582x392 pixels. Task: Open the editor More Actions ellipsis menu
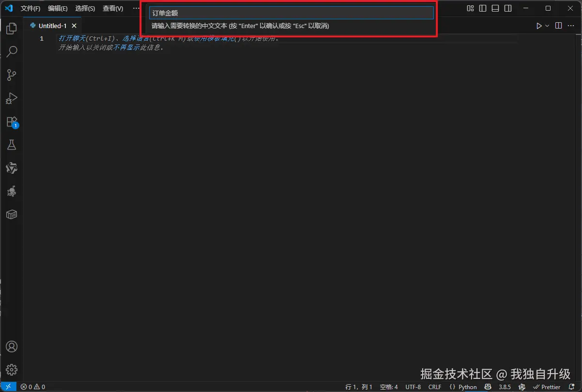point(571,26)
